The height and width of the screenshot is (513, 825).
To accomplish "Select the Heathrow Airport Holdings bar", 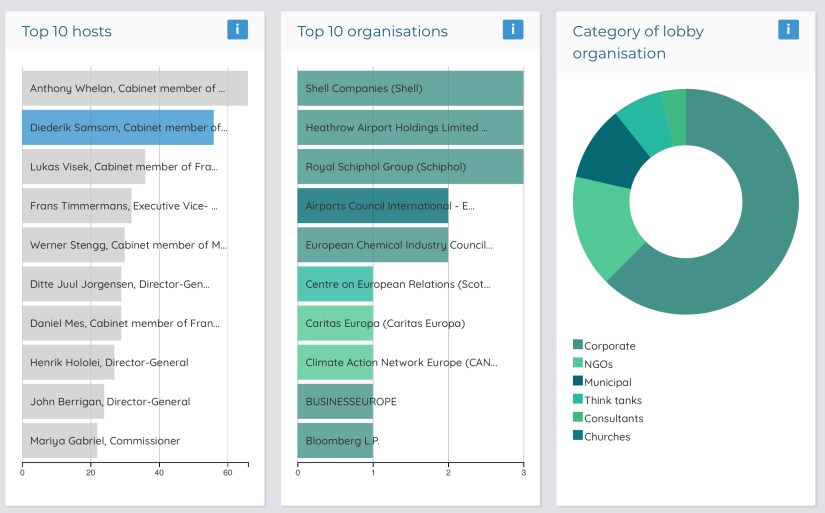I will [410, 128].
